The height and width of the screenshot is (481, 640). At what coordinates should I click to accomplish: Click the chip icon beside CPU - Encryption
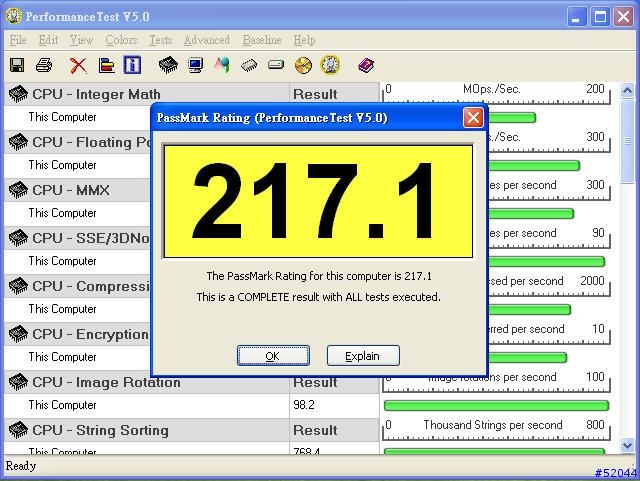(18, 334)
